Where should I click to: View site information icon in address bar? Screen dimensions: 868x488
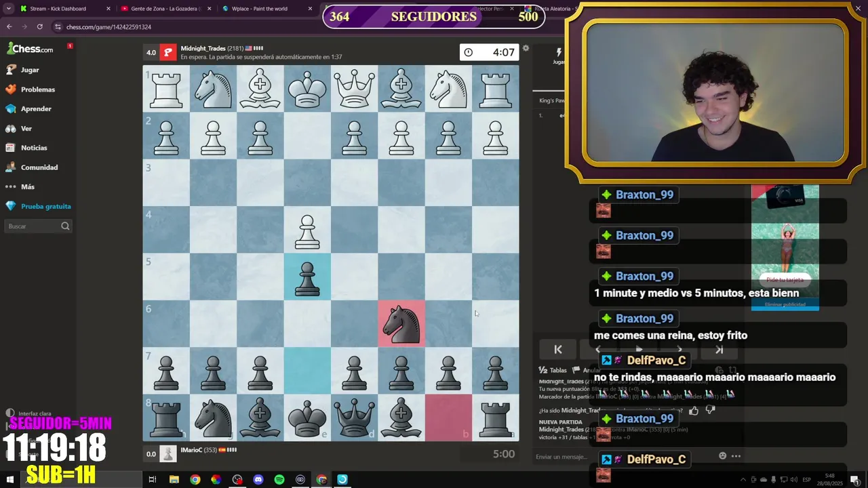point(58,26)
